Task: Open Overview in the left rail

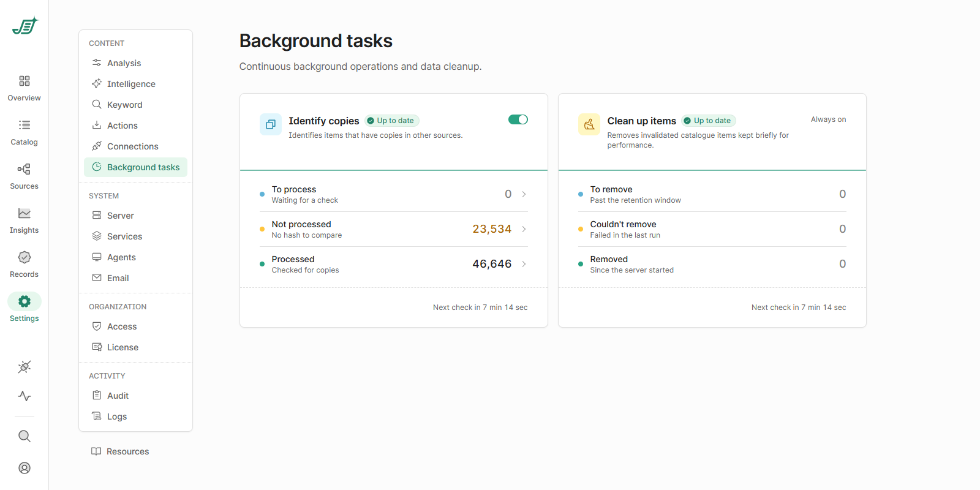Action: 24,88
